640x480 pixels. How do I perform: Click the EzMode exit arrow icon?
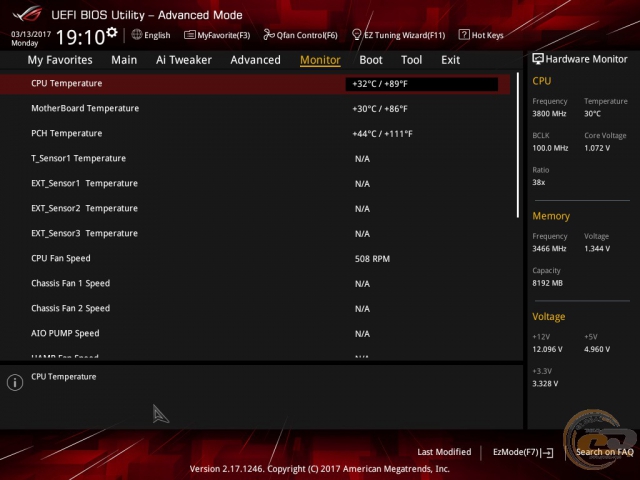pos(547,452)
